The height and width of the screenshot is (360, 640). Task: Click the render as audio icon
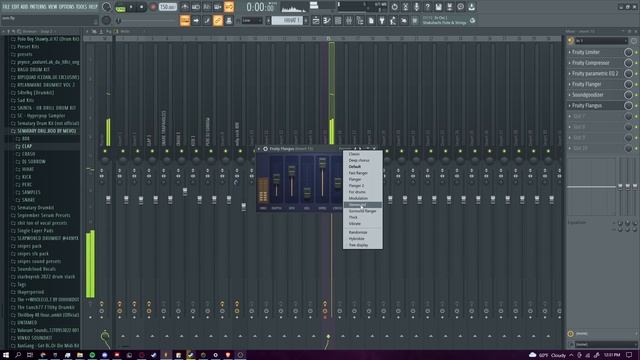point(449,7)
